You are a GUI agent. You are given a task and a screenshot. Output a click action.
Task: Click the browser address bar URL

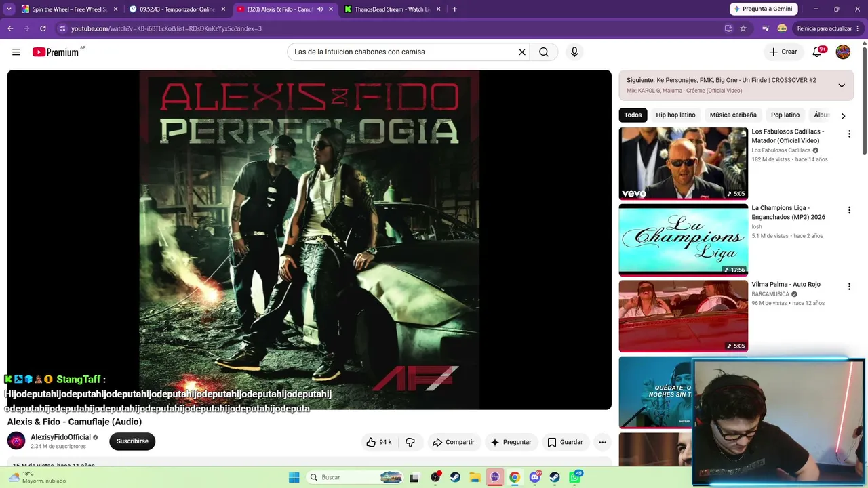167,28
